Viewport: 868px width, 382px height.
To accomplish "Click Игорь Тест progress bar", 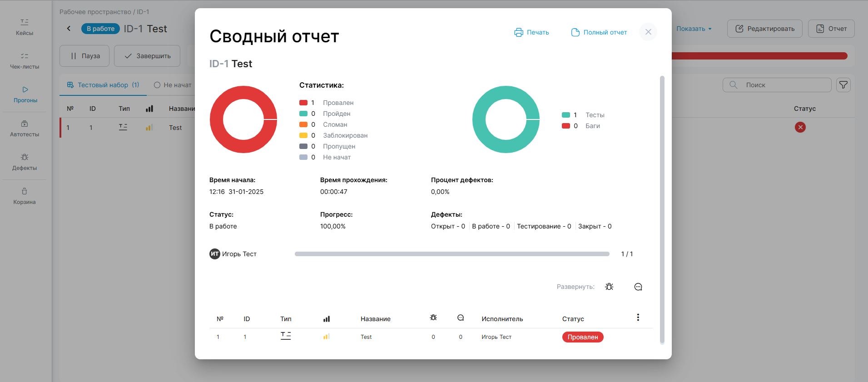I will (x=452, y=254).
